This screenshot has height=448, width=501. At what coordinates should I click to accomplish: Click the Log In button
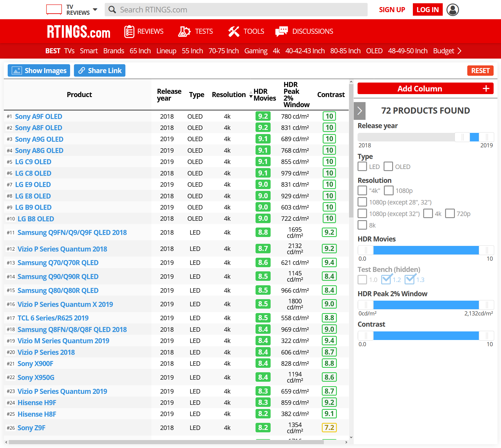[428, 10]
